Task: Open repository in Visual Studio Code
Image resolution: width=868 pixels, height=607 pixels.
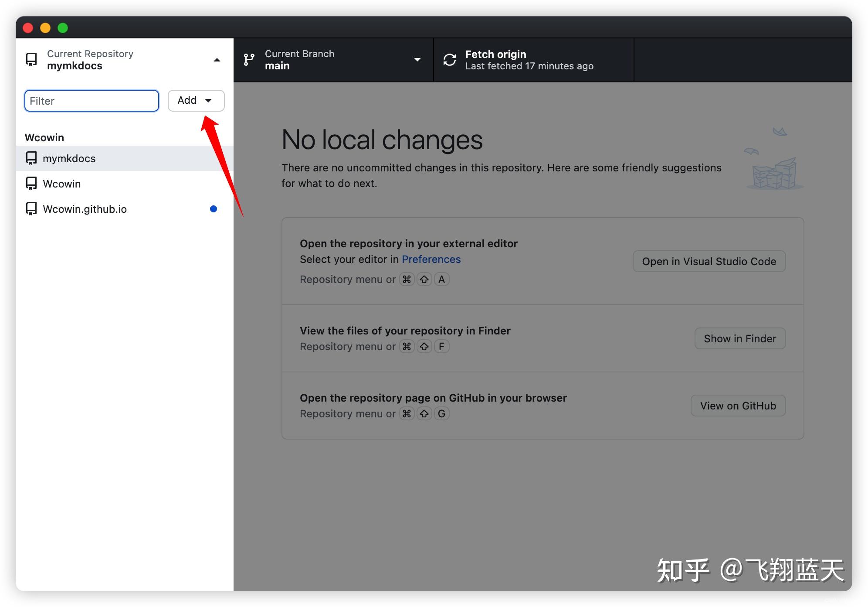Action: pyautogui.click(x=709, y=261)
